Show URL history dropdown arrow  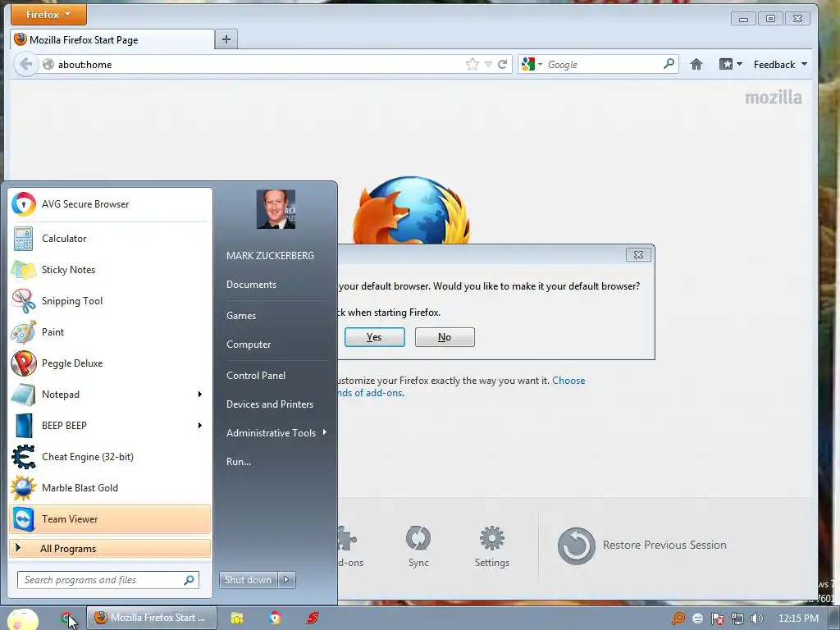[x=488, y=64]
